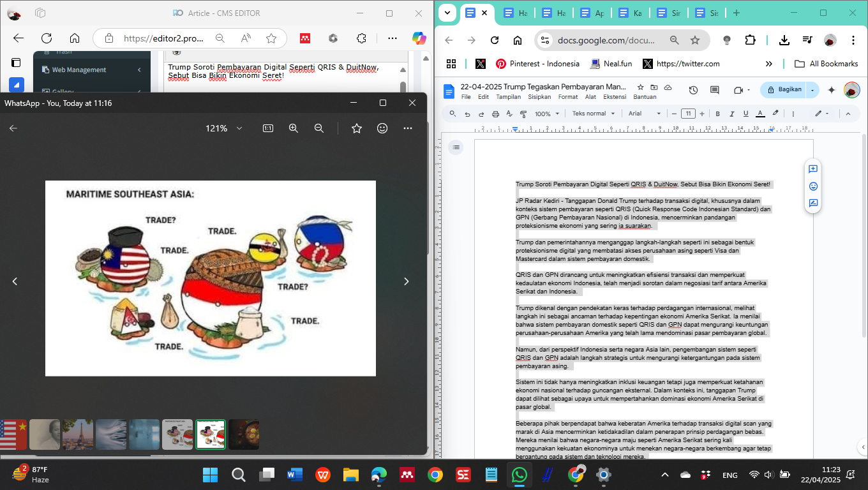Toggle the paint format tool in Docs
This screenshot has height=490, width=868.
coord(523,114)
